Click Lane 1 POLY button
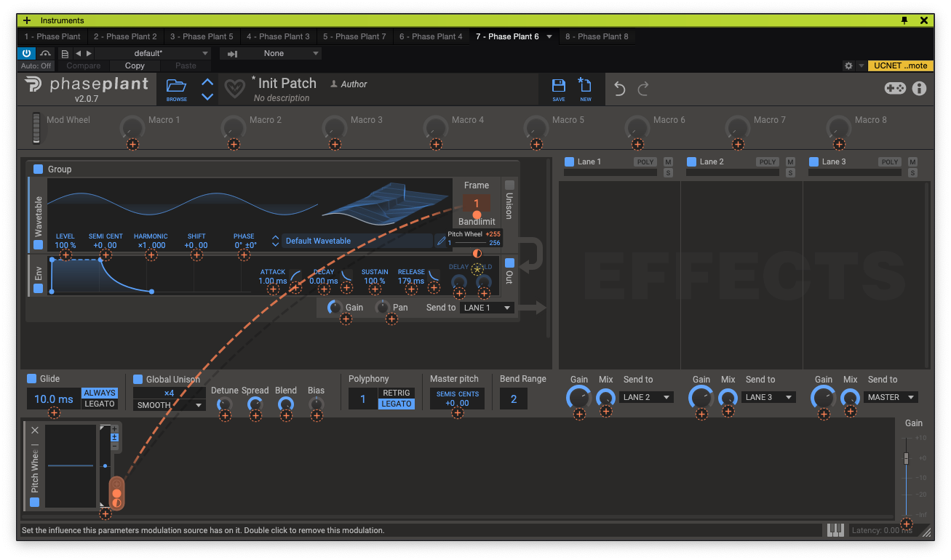 point(645,162)
